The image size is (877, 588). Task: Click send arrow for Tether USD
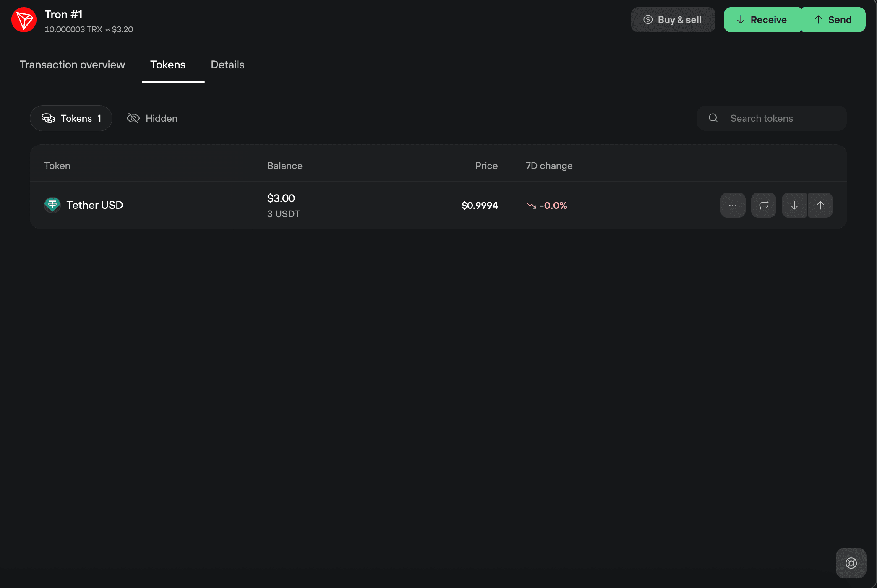(820, 205)
